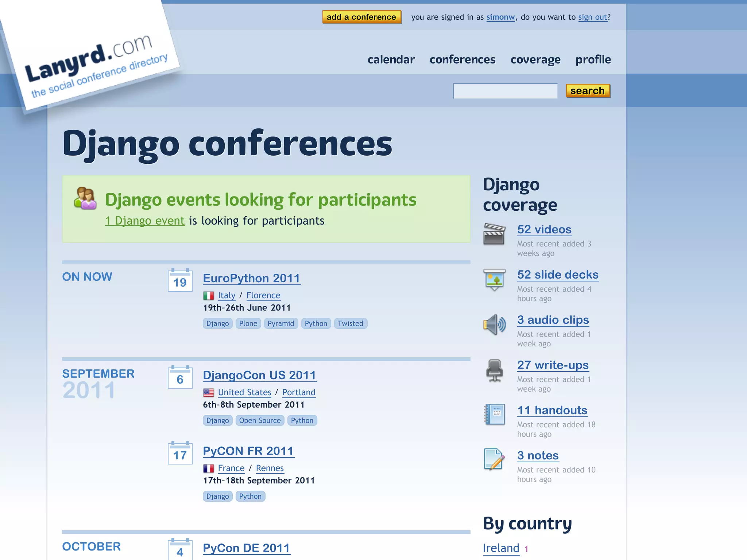Open the coverage nav item
The width and height of the screenshot is (747, 560).
pyautogui.click(x=535, y=60)
